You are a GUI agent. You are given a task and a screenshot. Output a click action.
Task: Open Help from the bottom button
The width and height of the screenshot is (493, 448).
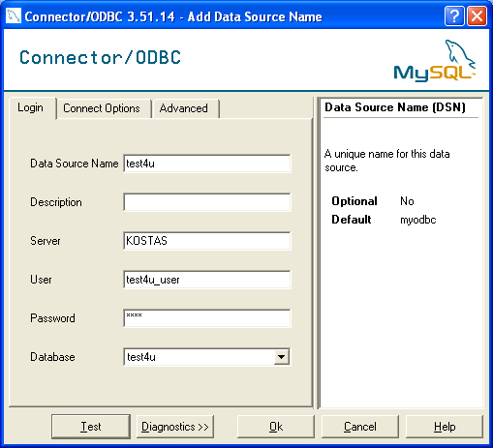pyautogui.click(x=445, y=427)
